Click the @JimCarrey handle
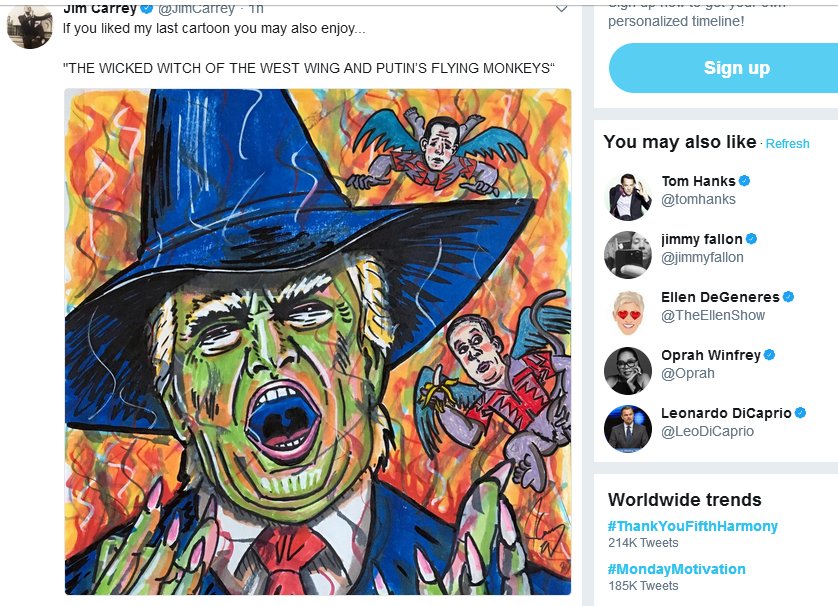Screen dimensions: 838x606 [197, 9]
